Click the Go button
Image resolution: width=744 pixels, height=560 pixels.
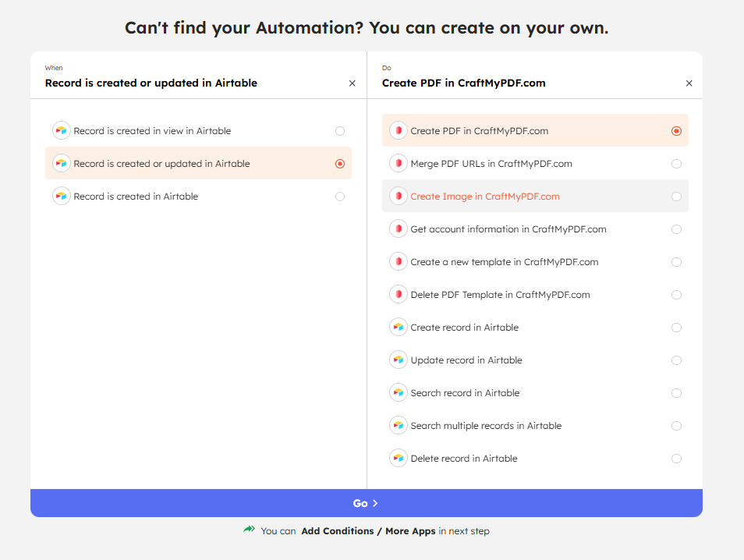point(367,503)
